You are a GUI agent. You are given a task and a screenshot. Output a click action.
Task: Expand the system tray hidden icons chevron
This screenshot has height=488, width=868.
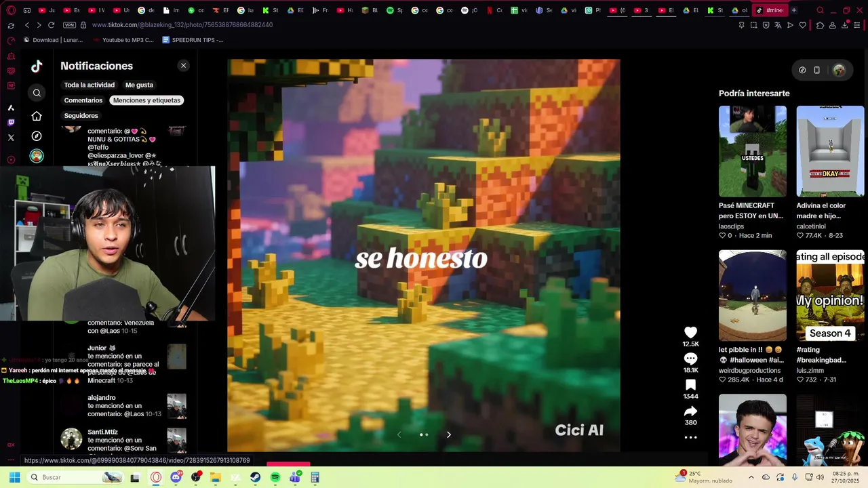coord(752,477)
